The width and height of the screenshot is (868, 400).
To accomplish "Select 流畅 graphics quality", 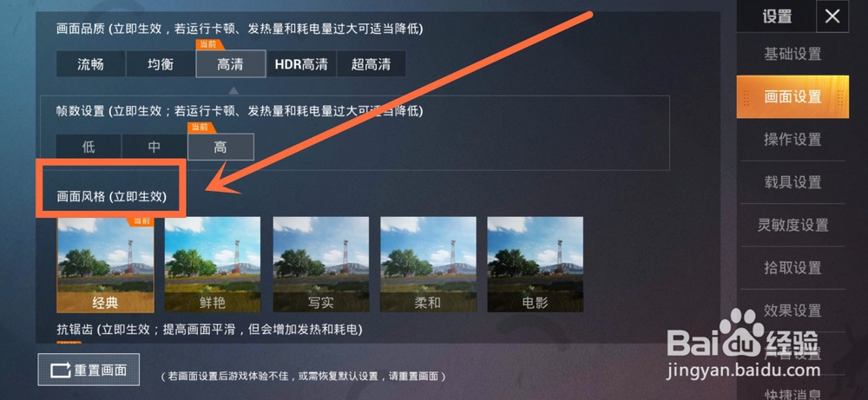I will [91, 64].
